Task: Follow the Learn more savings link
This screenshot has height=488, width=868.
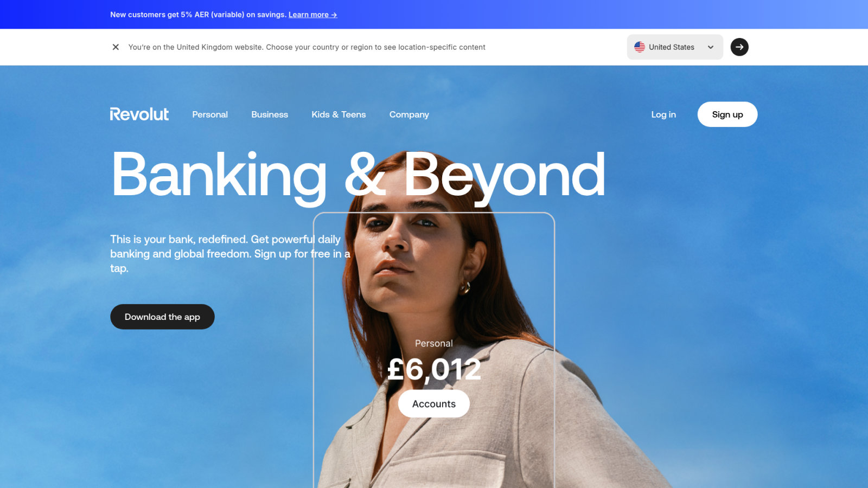Action: [313, 15]
